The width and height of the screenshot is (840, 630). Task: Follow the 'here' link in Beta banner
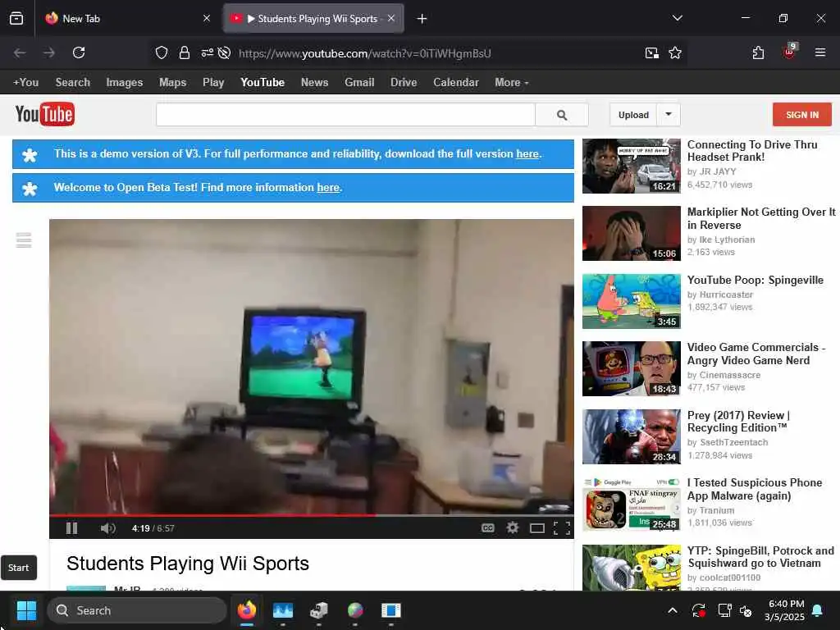pyautogui.click(x=328, y=188)
